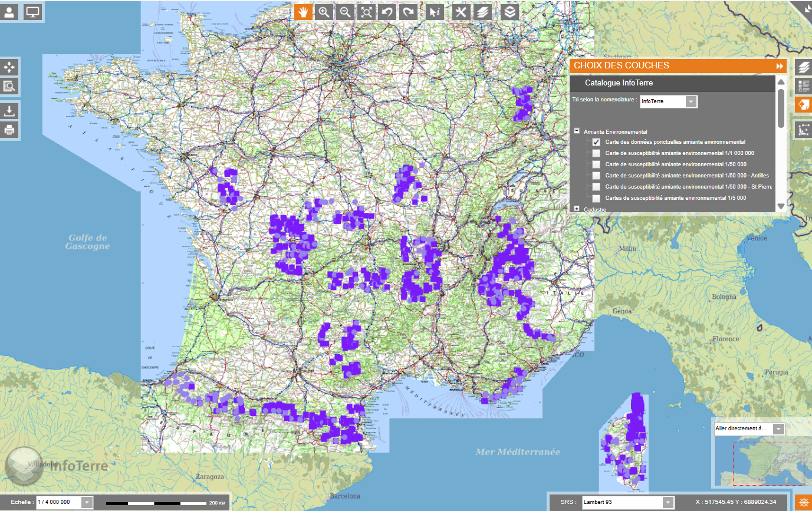The height and width of the screenshot is (511, 812).
Task: Open the Aller directement à dropdown
Action: pos(778,428)
